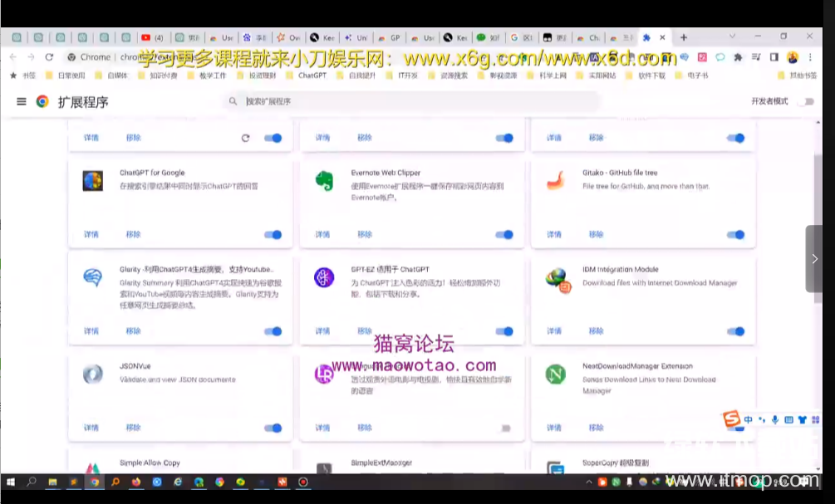Click the JSONVue extension icon
The height and width of the screenshot is (504, 835).
93,374
